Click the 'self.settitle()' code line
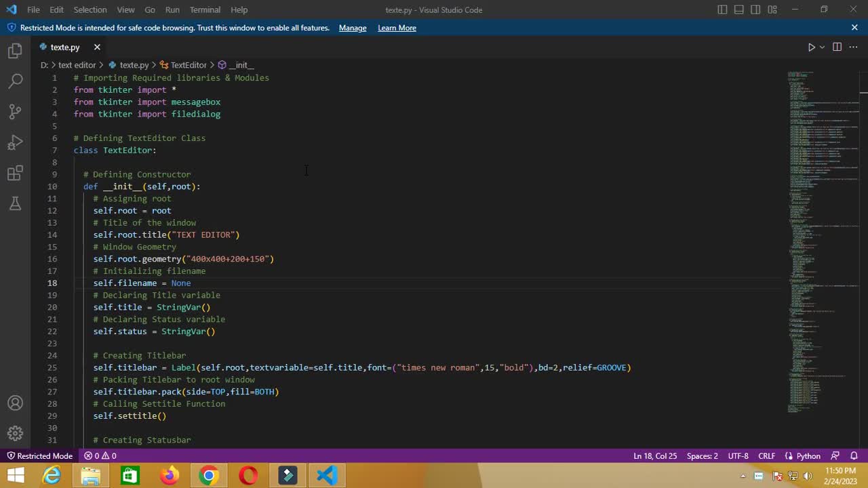This screenshot has height=488, width=868. coord(130,416)
